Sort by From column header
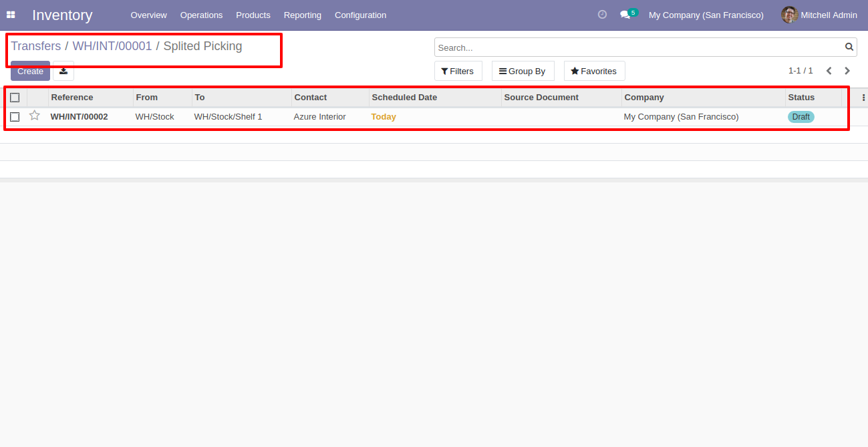Viewport: 868px width, 447px height. click(162, 98)
